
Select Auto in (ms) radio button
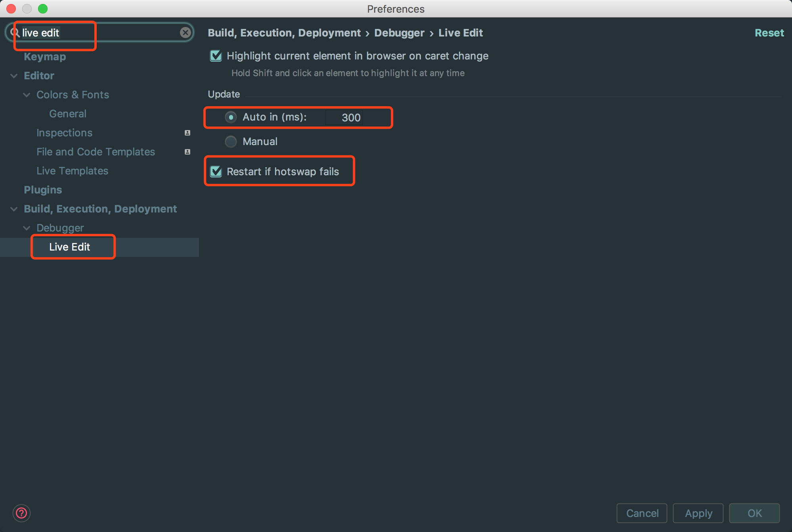click(231, 117)
